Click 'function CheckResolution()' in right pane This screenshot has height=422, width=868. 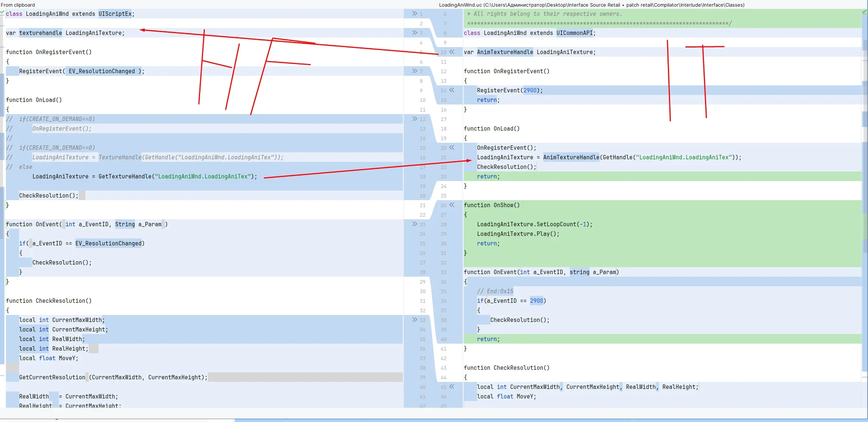coord(506,368)
